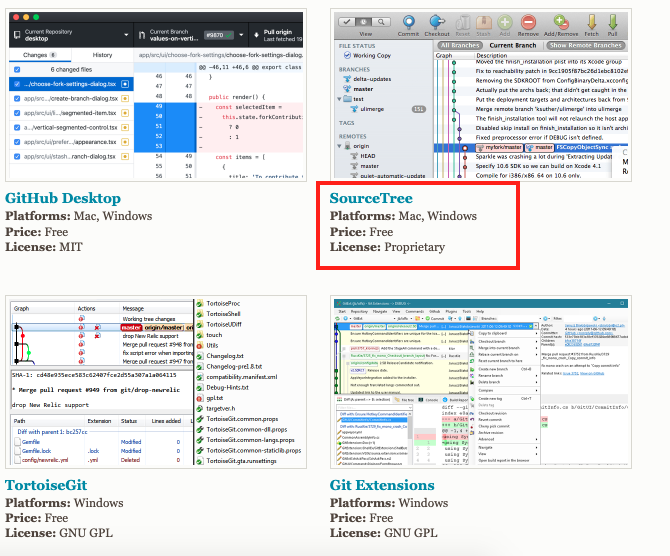This screenshot has height=556, width=670.
Task: Click the Commit icon in SourceTree toolbar
Action: [408, 22]
